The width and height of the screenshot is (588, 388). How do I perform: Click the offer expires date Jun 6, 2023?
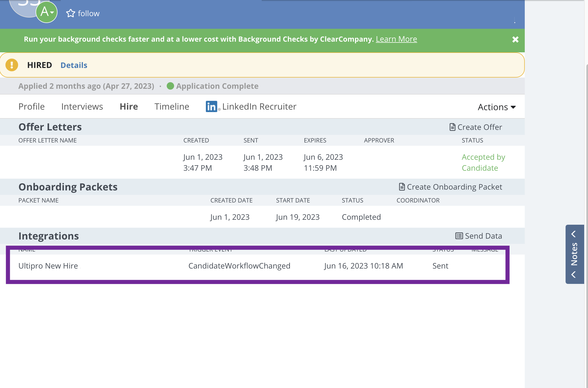(323, 157)
